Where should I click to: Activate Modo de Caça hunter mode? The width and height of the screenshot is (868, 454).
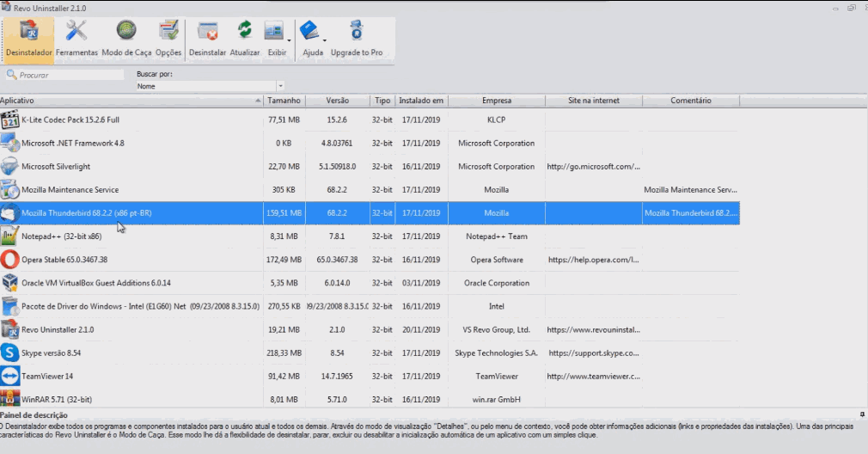click(x=126, y=38)
